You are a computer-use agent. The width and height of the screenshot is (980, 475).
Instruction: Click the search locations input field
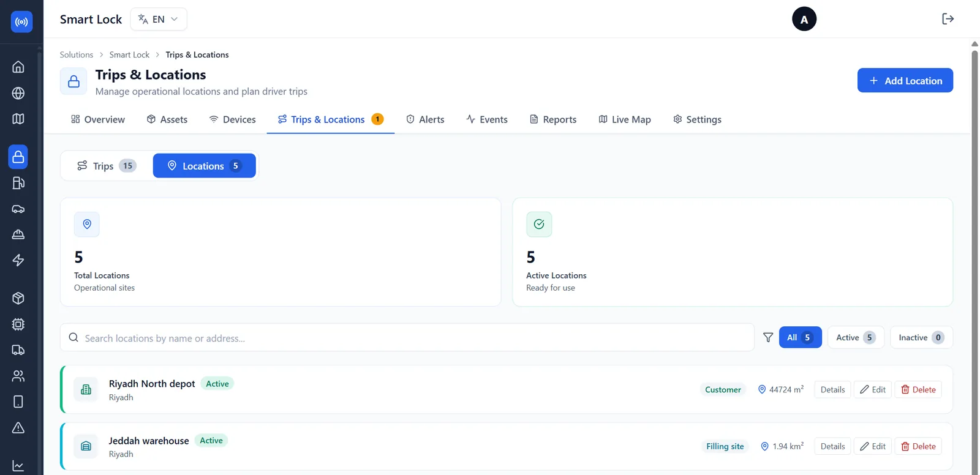click(x=407, y=338)
